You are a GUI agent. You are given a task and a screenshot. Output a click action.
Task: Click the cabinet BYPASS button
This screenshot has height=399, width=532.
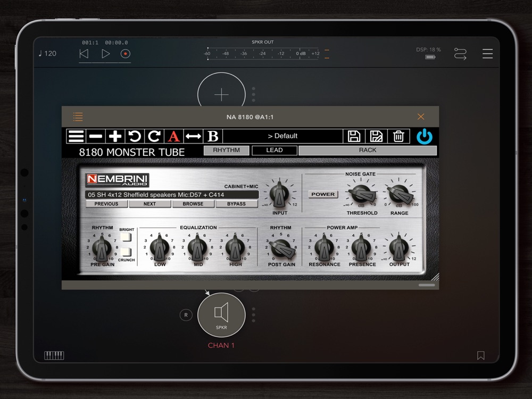click(x=237, y=204)
